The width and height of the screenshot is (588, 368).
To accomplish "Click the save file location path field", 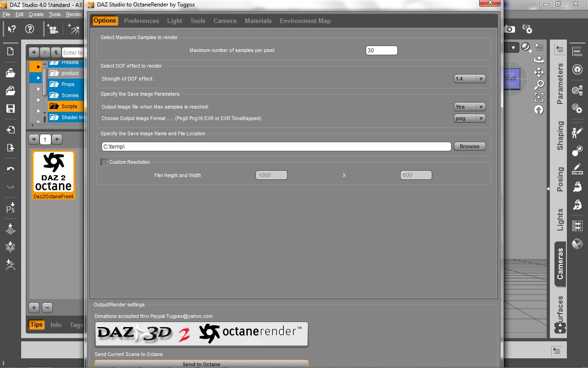I will [x=277, y=146].
